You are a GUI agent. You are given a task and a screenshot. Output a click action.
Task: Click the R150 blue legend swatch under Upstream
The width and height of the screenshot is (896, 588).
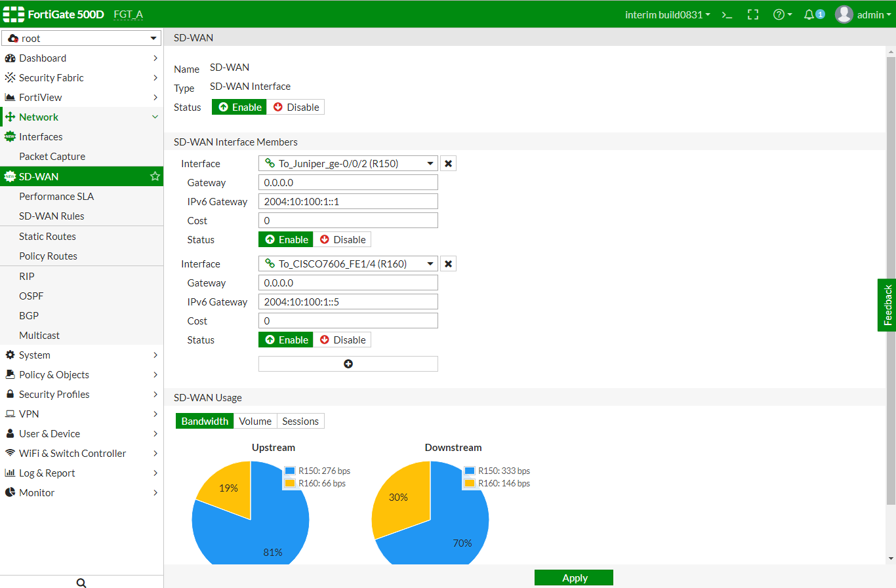pyautogui.click(x=290, y=471)
